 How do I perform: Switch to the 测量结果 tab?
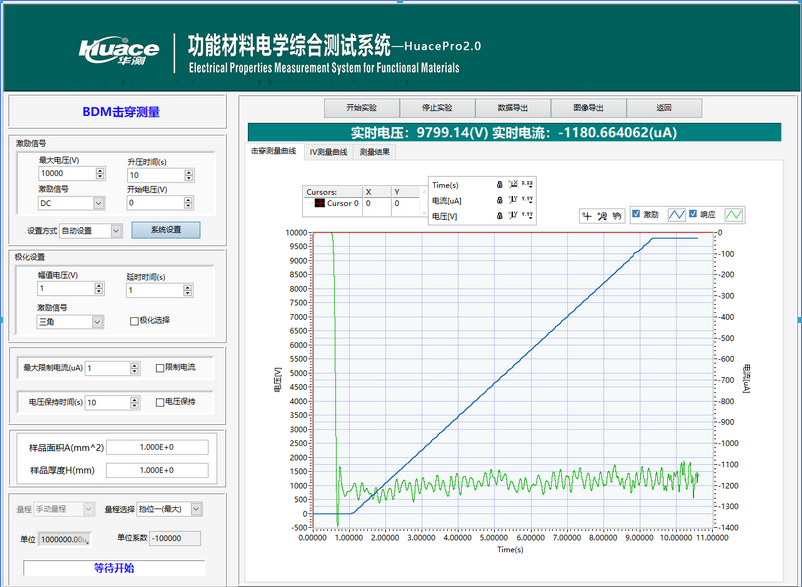click(x=374, y=152)
